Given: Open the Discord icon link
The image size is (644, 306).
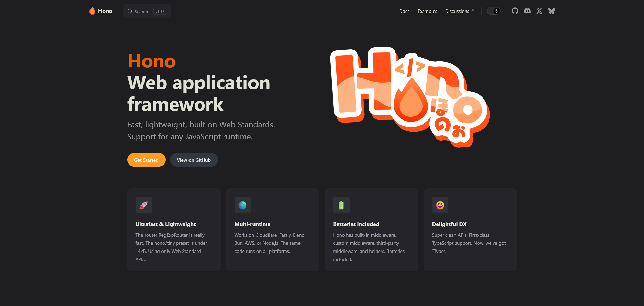Looking at the screenshot, I should click(x=527, y=11).
